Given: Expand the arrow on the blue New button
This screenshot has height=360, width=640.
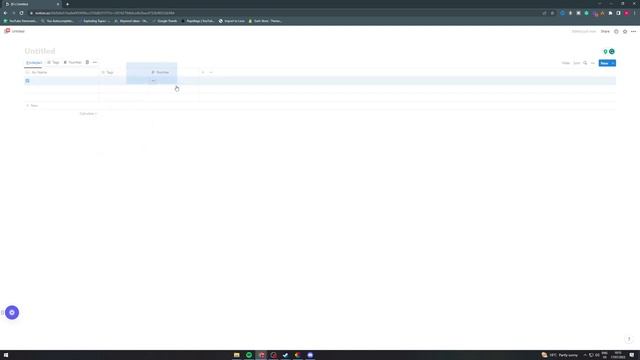Looking at the screenshot, I should [613, 63].
